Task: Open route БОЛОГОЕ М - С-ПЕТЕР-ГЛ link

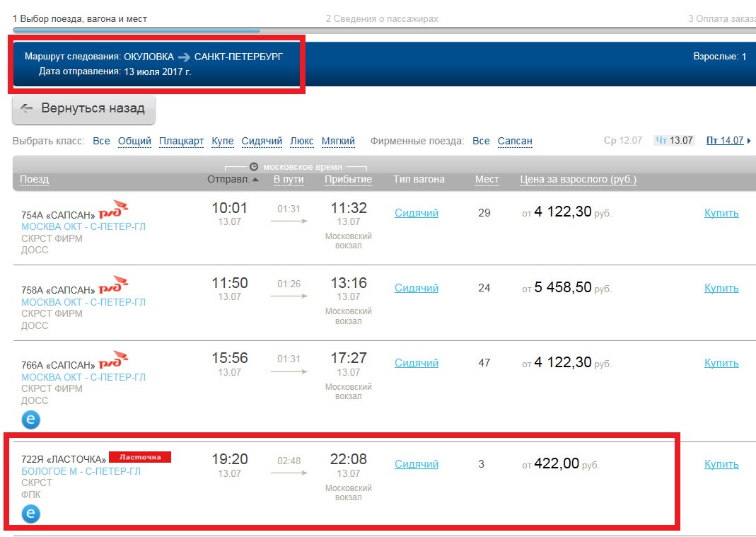Action: coord(81,471)
